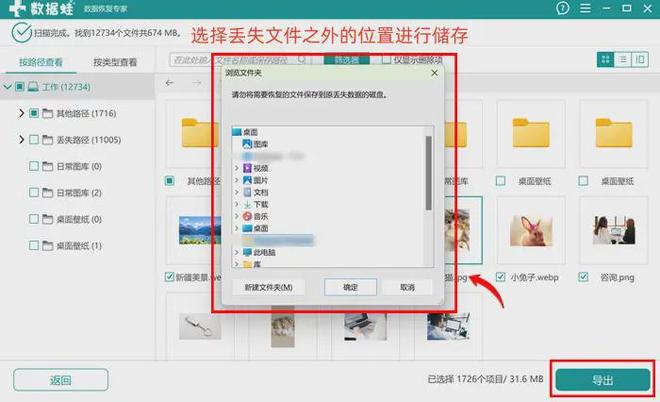Image resolution: width=660 pixels, height=402 pixels.
Task: Click the 数据蛙 app logo
Action: click(41, 8)
